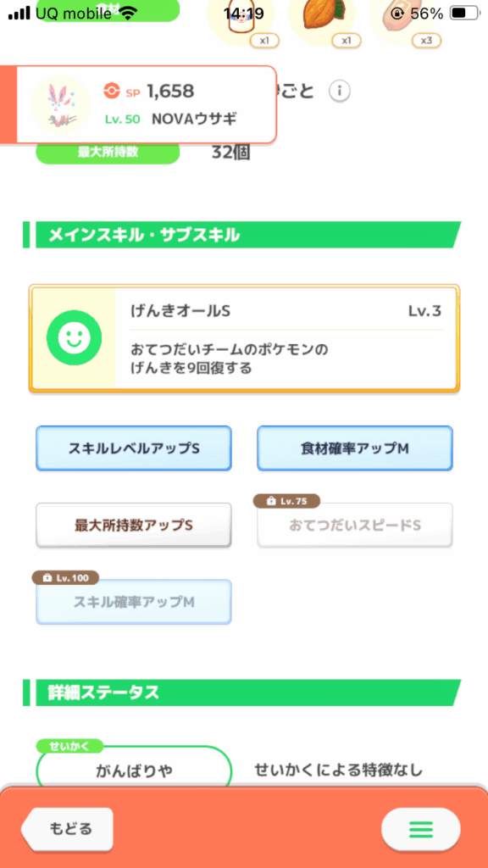Tap the 最大所持数 green label
This screenshot has height=868, width=488.
108,153
